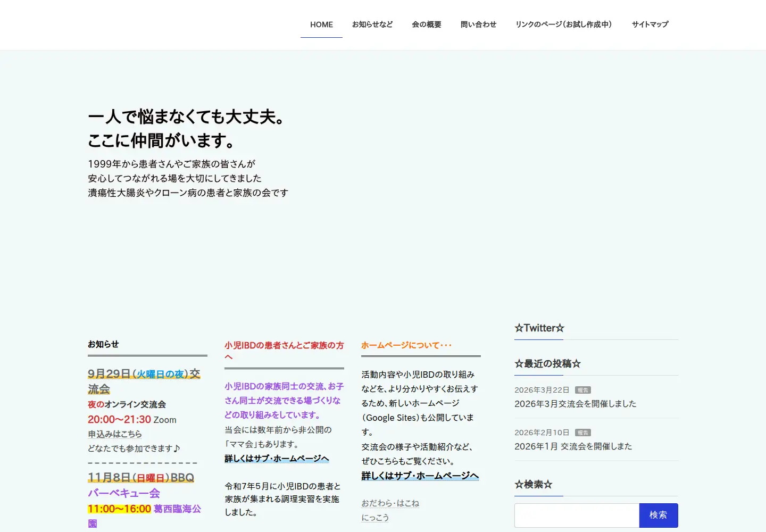The width and height of the screenshot is (766, 532).
Task: Click 9月29日(火曜日の夜)交流会 heading
Action: (144, 381)
